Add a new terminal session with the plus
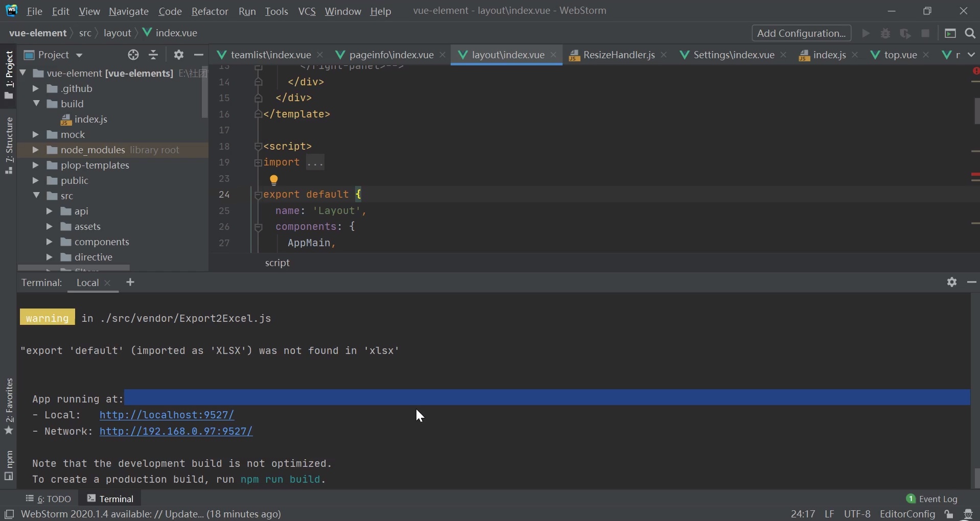Viewport: 980px width, 521px height. (x=130, y=282)
